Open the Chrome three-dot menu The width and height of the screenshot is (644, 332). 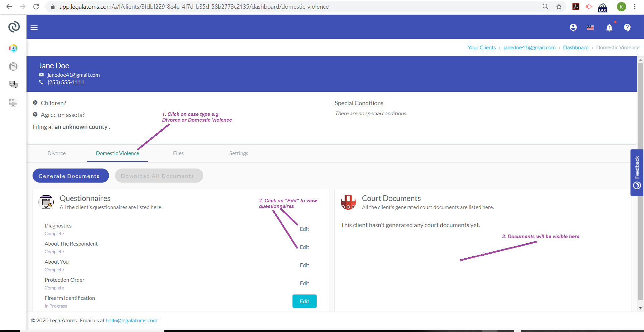click(635, 6)
